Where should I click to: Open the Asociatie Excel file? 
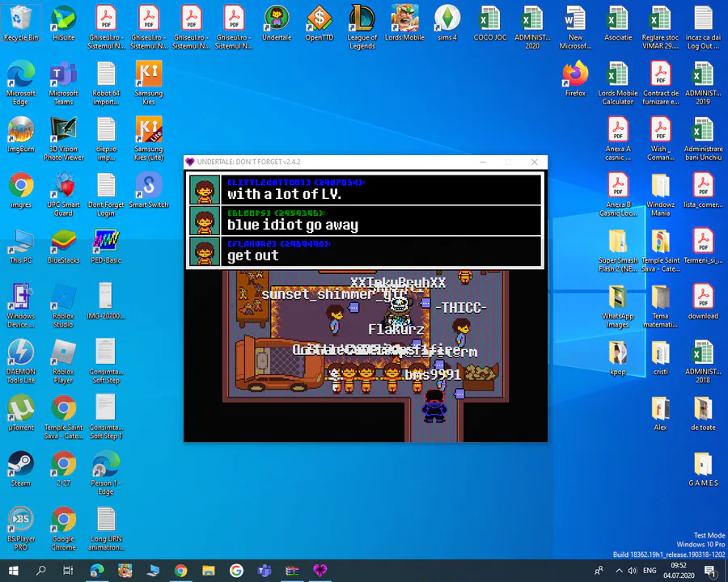click(618, 23)
